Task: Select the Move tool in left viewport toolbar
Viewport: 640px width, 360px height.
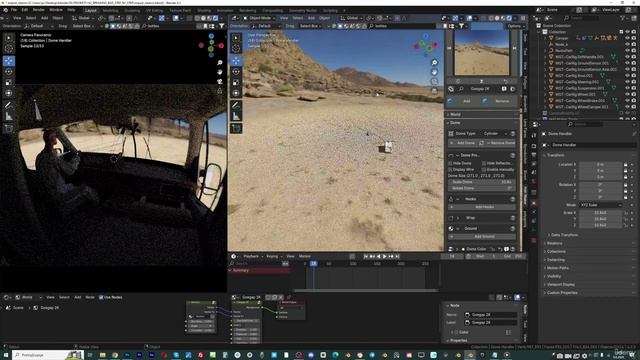Action: pos(9,61)
